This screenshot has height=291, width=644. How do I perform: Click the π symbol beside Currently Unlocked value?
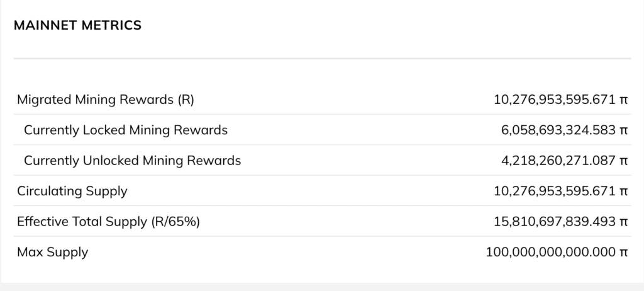pos(625,161)
